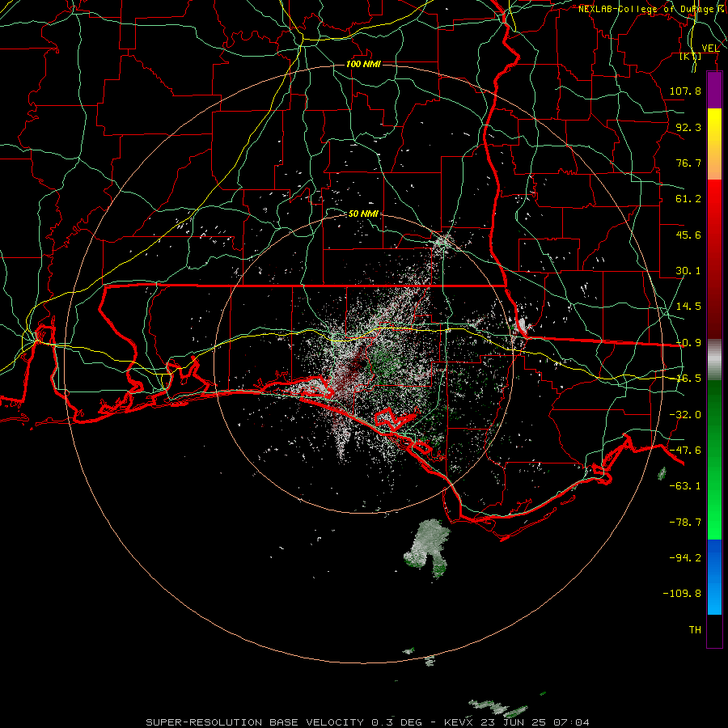The image size is (728, 728).
Task: Select the 107.8 legend value
Action: (x=685, y=91)
